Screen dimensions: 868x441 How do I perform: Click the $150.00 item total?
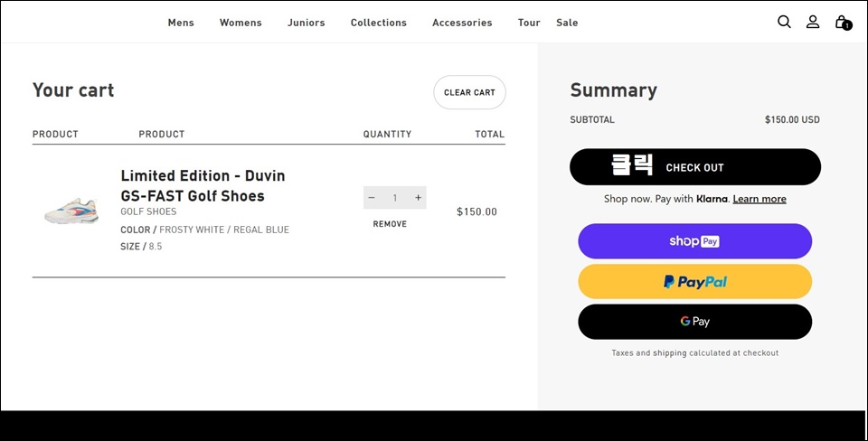[x=476, y=211]
